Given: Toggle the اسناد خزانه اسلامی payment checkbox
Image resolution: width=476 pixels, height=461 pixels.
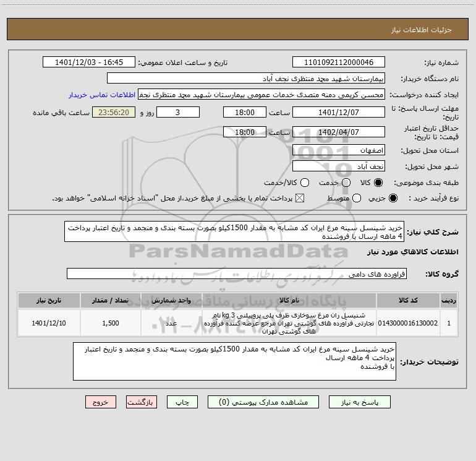Looking at the screenshot, I should point(300,198).
